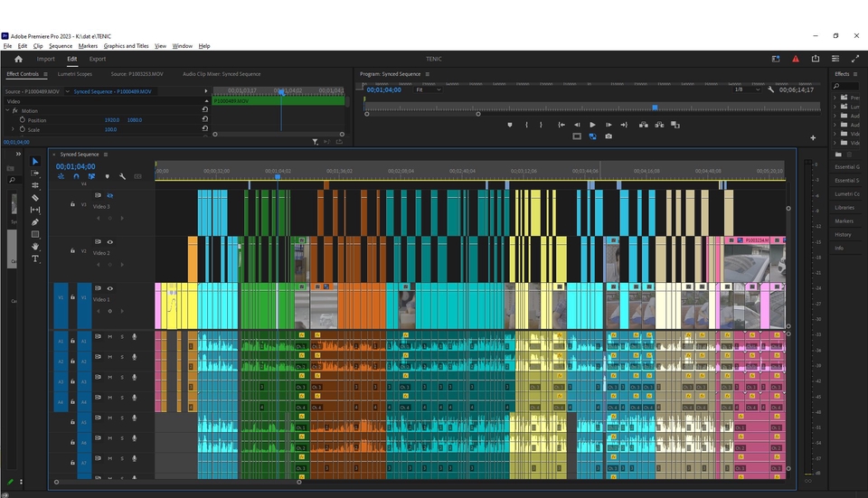The image size is (868, 498).
Task: Click the Program monitor playhead scrubber
Action: [x=655, y=107]
